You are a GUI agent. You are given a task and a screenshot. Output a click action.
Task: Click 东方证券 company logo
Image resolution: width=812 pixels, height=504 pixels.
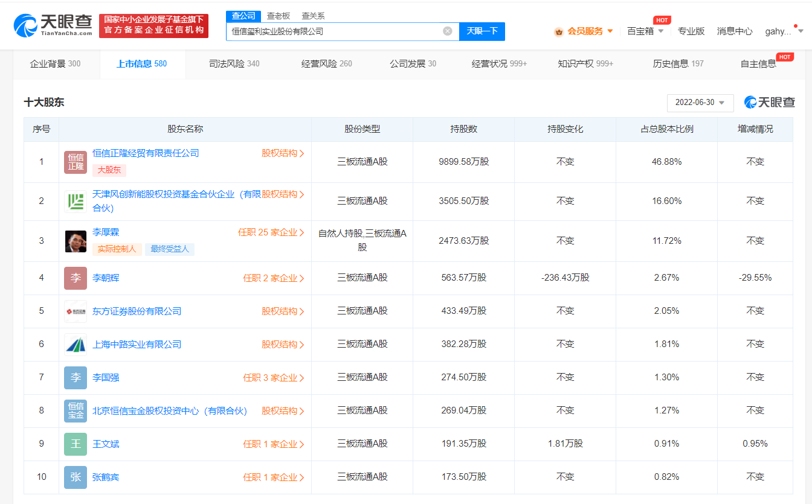click(x=75, y=311)
